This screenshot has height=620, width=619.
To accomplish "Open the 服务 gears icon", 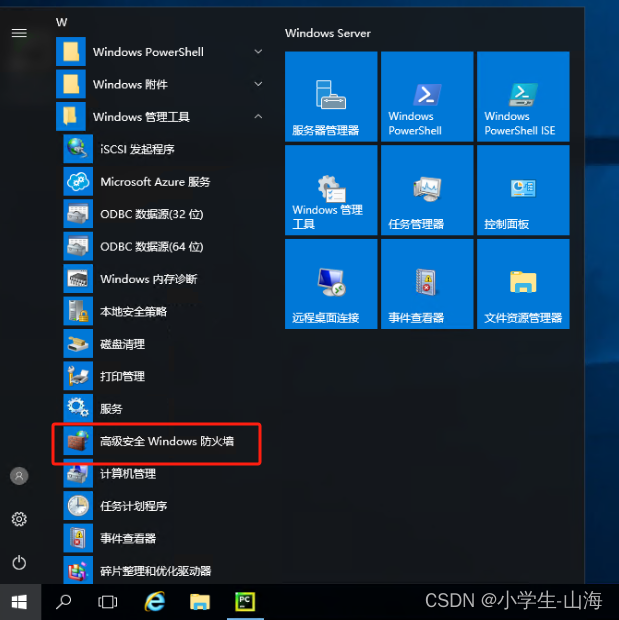I will tap(78, 408).
